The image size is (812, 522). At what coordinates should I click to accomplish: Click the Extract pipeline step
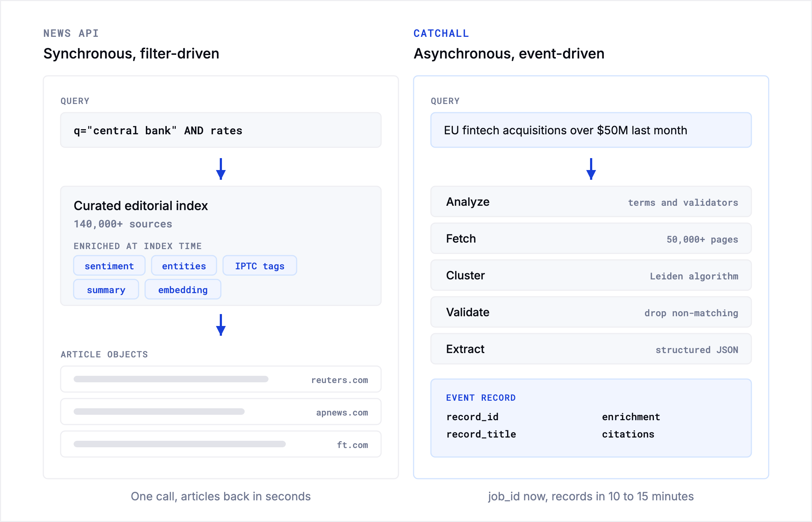(x=591, y=349)
